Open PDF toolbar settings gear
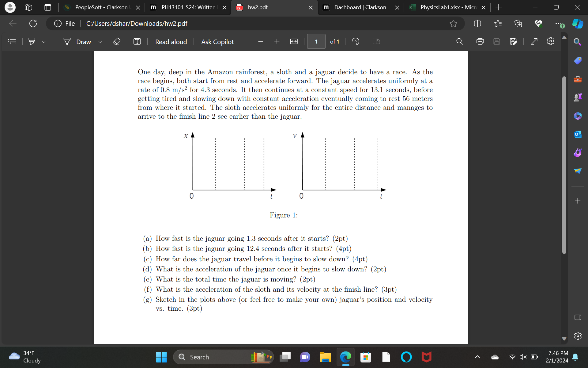The width and height of the screenshot is (588, 368). click(x=550, y=41)
